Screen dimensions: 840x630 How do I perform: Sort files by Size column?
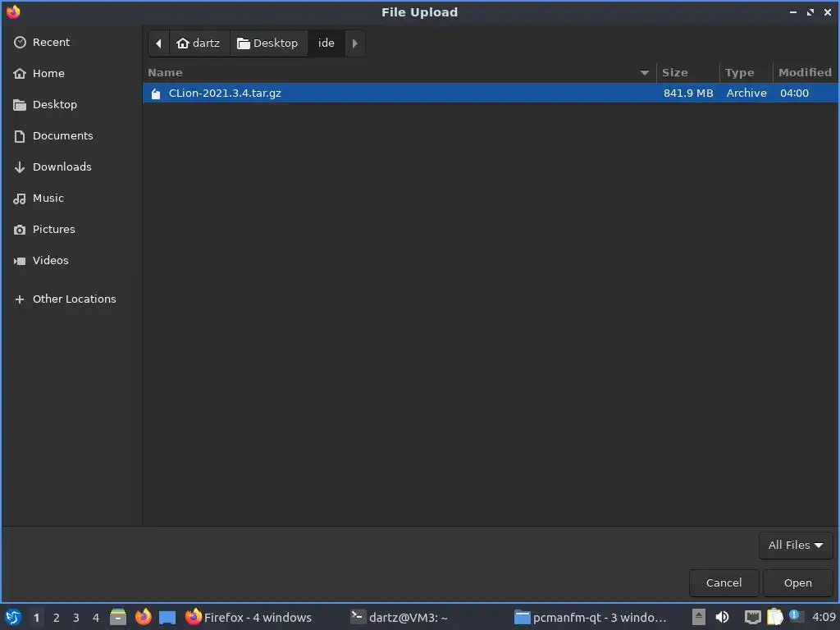point(688,72)
